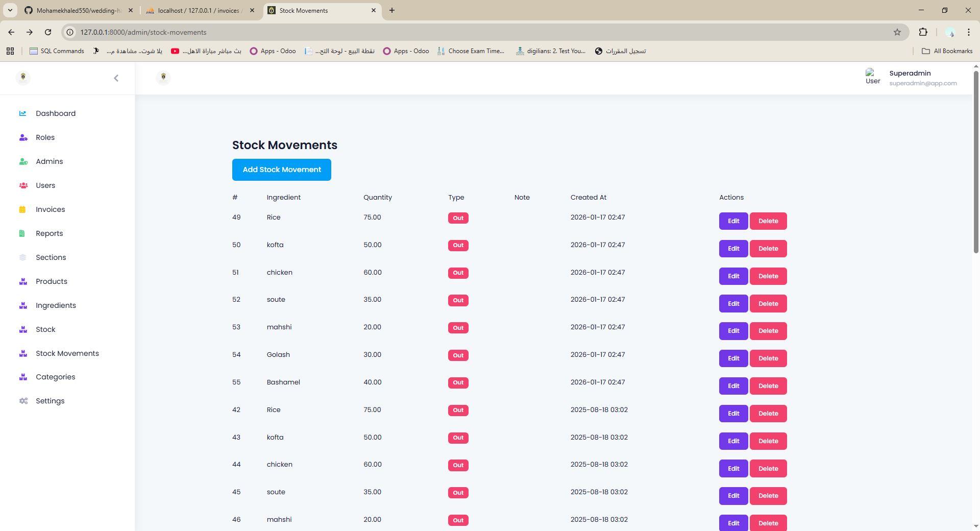Click the Add Stock Movement button
This screenshot has width=980, height=531.
pos(281,170)
